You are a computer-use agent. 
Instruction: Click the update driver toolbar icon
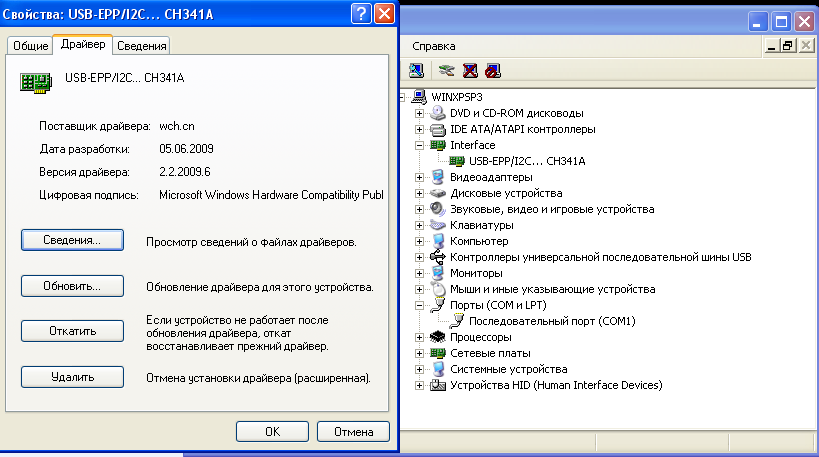coord(445,70)
